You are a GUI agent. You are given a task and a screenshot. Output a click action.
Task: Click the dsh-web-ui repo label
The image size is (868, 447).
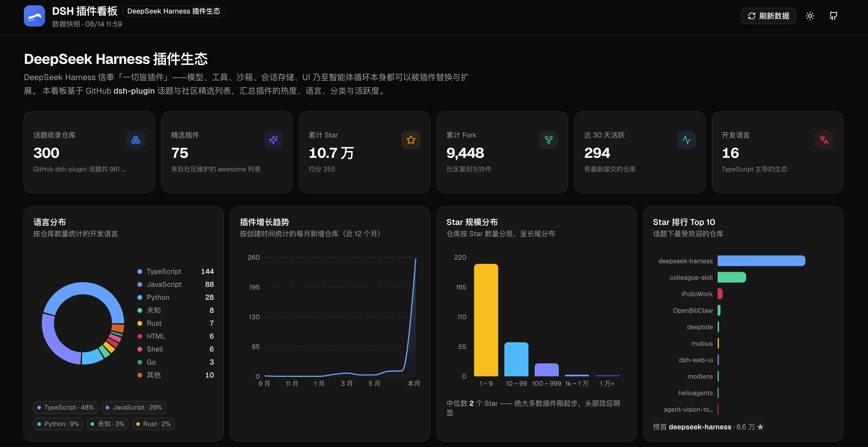tap(696, 360)
